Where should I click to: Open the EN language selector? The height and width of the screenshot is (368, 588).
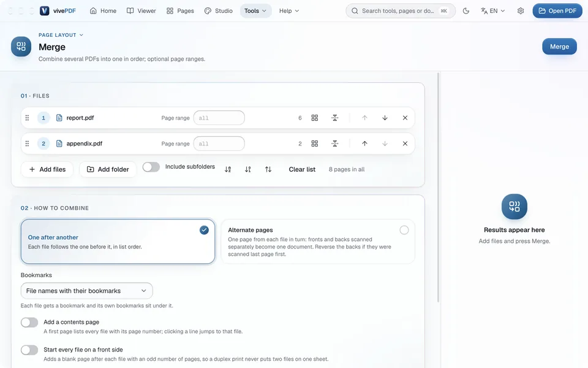(x=492, y=11)
